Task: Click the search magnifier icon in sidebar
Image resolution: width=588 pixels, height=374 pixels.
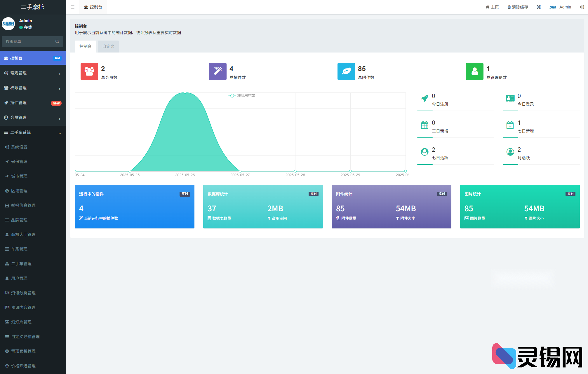Action: click(x=57, y=41)
